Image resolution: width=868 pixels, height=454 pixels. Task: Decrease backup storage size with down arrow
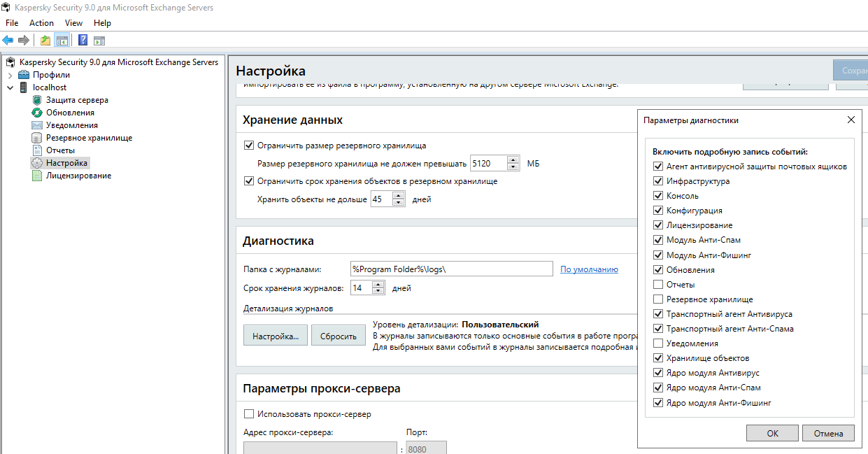[x=513, y=167]
